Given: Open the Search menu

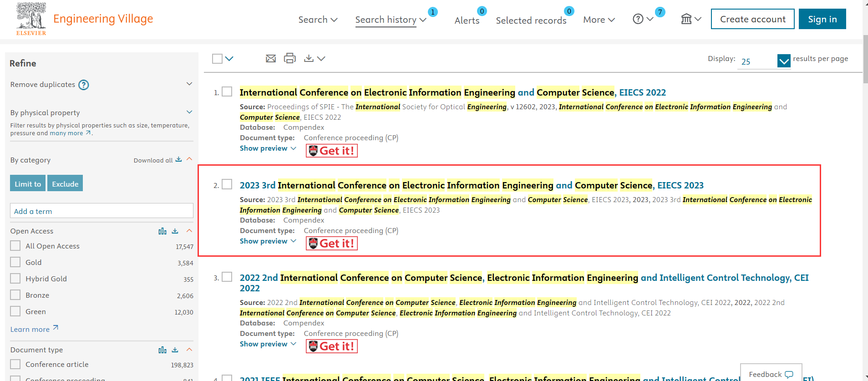Looking at the screenshot, I should pos(318,20).
